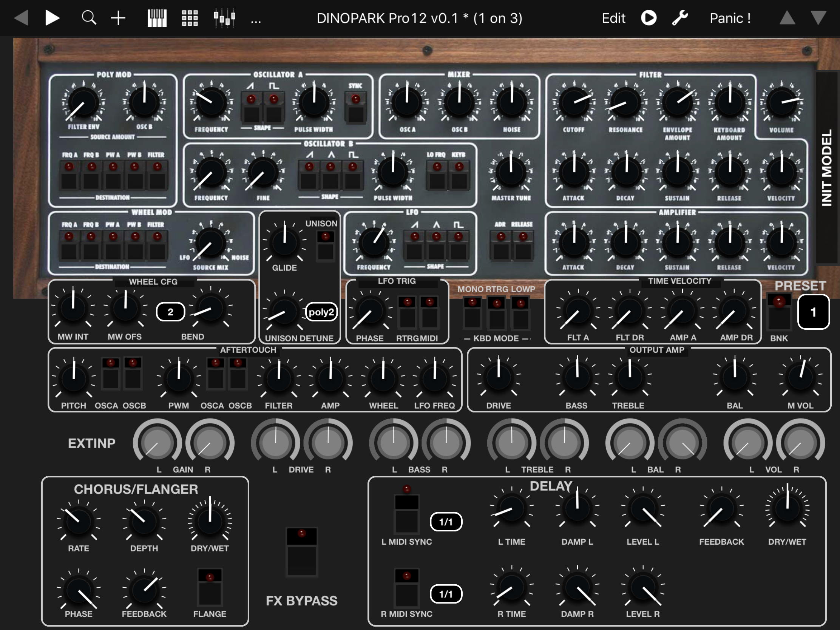This screenshot has height=630, width=840.
Task: Open the L delay 1/1 sync selector
Action: [446, 522]
